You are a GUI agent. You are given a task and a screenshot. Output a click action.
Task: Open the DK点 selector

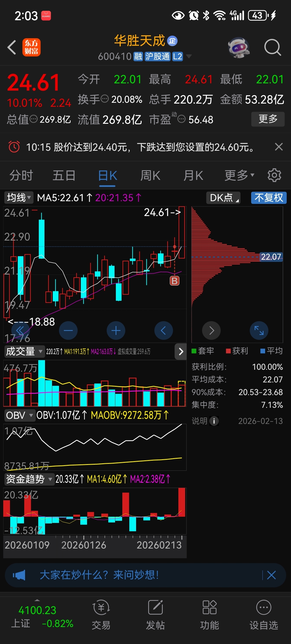point(223,198)
